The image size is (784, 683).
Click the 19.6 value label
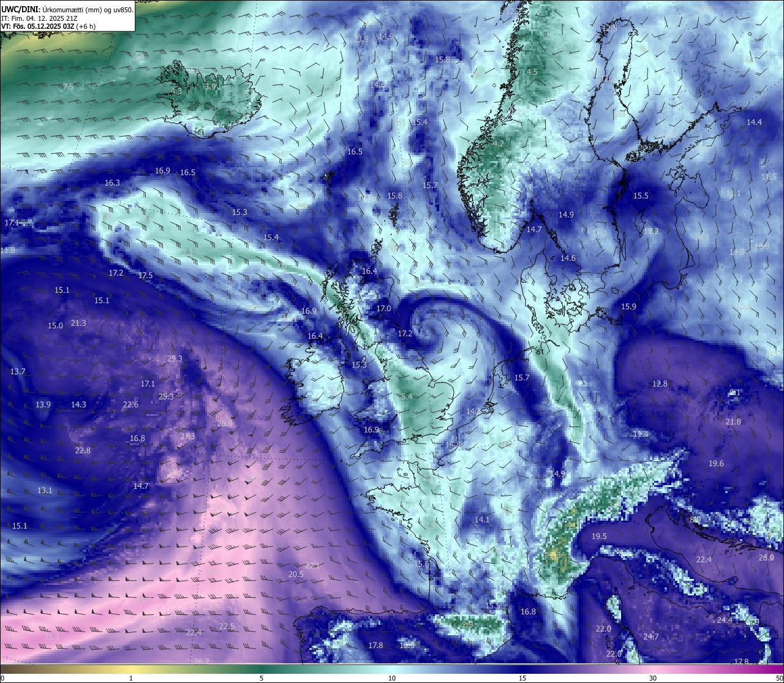pyautogui.click(x=716, y=463)
